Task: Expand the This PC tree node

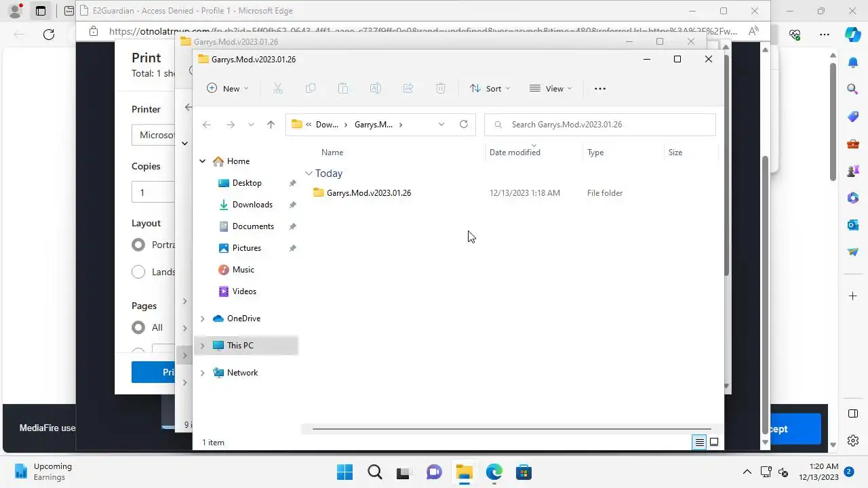Action: click(x=202, y=346)
